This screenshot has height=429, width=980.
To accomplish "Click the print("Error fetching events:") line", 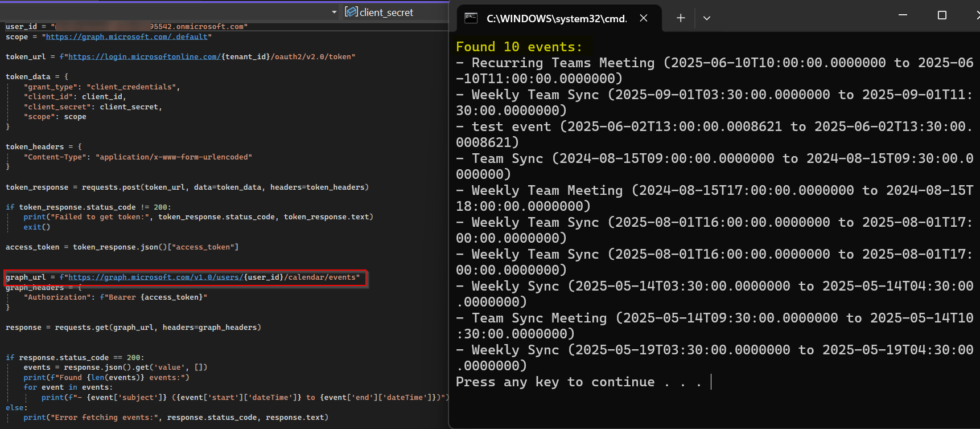I will click(x=176, y=418).
